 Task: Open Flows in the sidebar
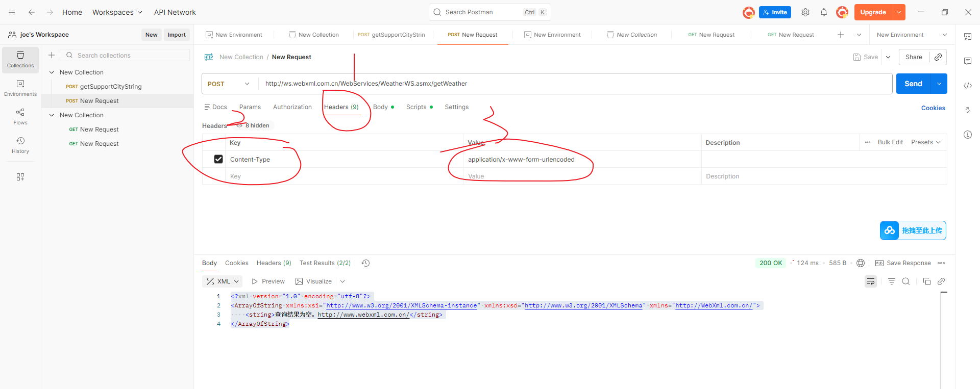pyautogui.click(x=20, y=117)
